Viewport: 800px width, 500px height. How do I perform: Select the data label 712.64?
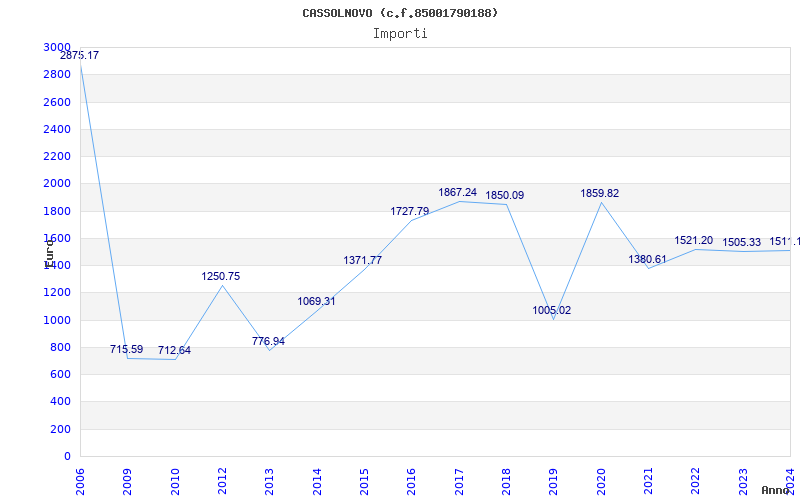[x=174, y=351]
